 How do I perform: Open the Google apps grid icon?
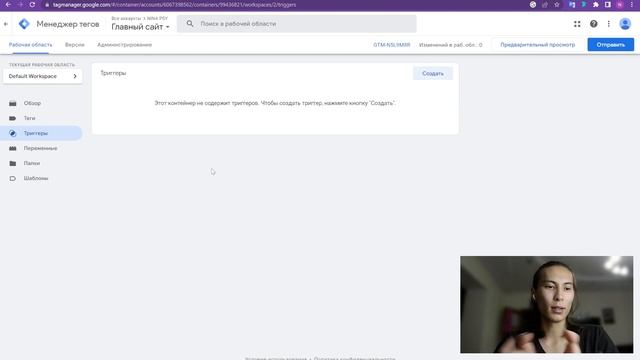[x=577, y=24]
